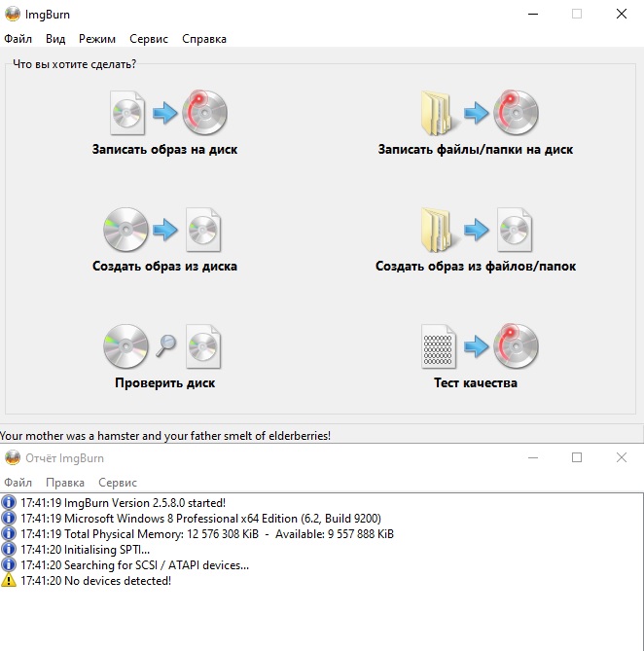
Task: Open the Сервис menu in the main ImgBurn window
Action: click(149, 39)
